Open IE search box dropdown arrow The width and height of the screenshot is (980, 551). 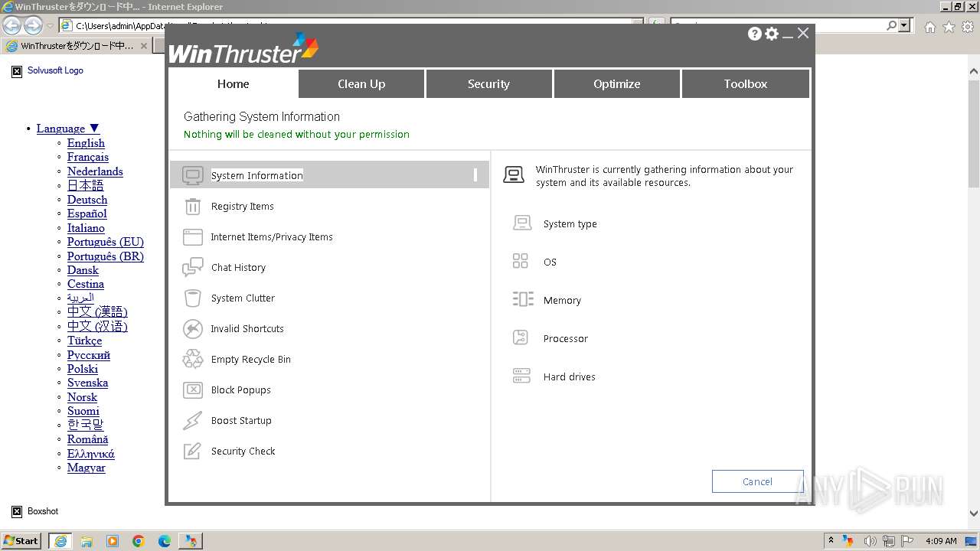(x=905, y=25)
